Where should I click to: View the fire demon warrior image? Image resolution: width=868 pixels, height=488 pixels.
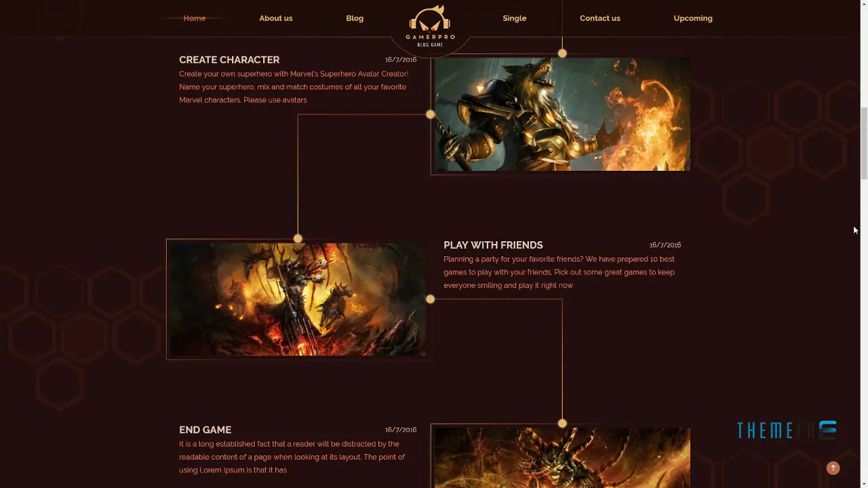pos(298,299)
